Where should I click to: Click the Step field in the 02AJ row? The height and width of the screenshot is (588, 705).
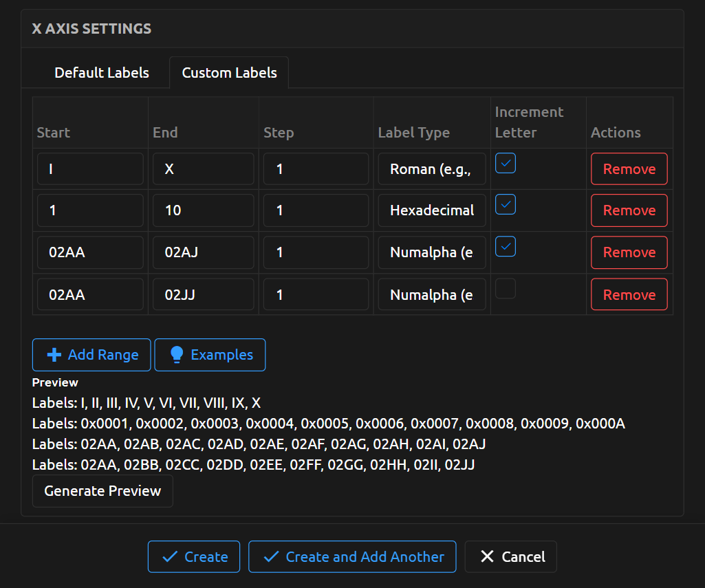point(316,252)
